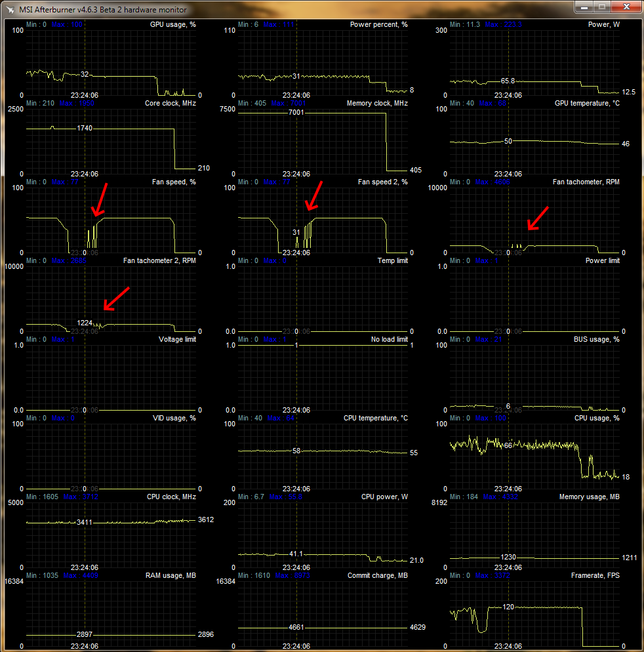Click the 'Fan tachometer 2, RPM' graph title
Image resolution: width=644 pixels, height=652 pixels.
(159, 260)
